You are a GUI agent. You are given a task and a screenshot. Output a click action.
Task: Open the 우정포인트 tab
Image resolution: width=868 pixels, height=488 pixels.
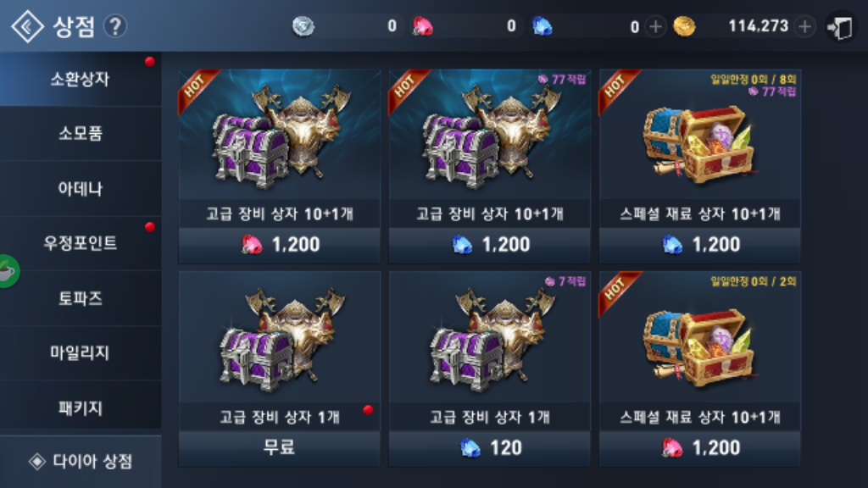[81, 243]
